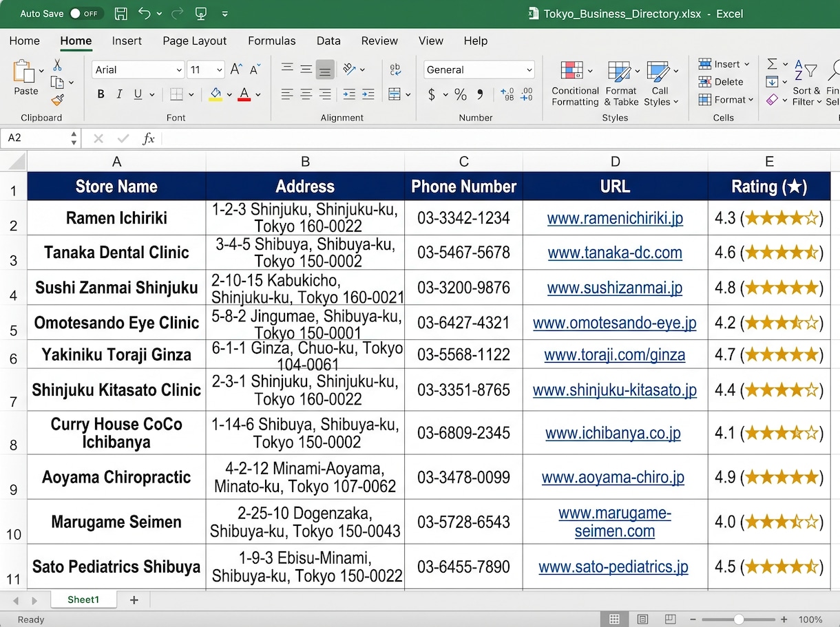Image resolution: width=840 pixels, height=627 pixels.
Task: Open the Page Layout tab
Action: [195, 41]
